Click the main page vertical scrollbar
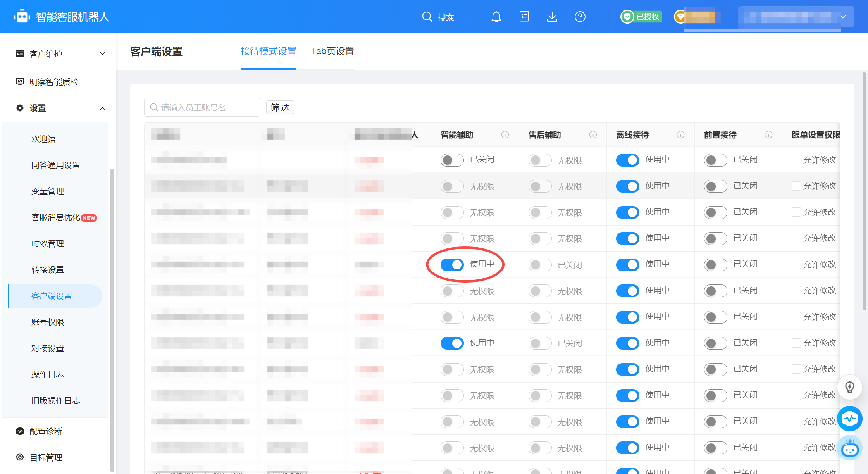 (864, 191)
